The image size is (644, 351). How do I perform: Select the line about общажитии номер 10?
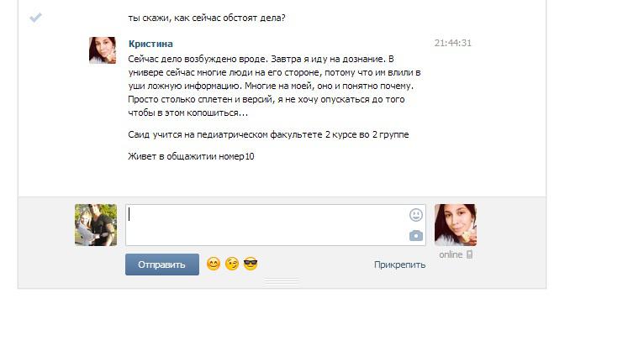click(x=191, y=156)
